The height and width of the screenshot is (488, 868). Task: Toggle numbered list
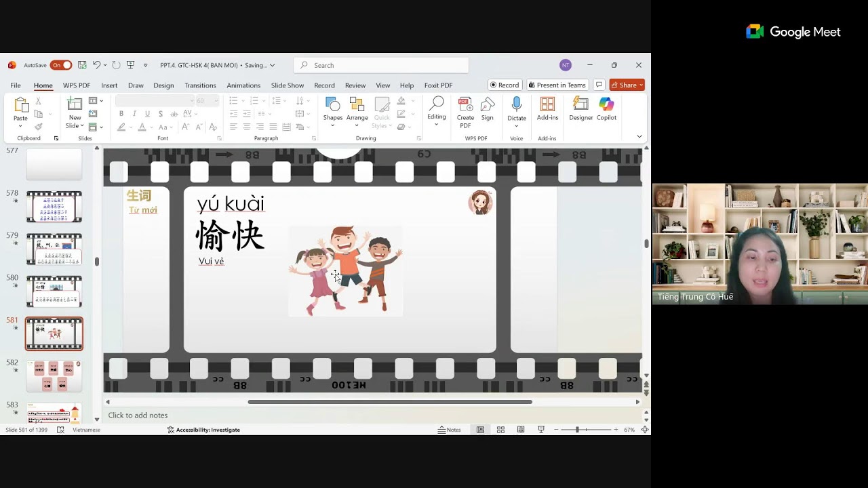pyautogui.click(x=254, y=101)
